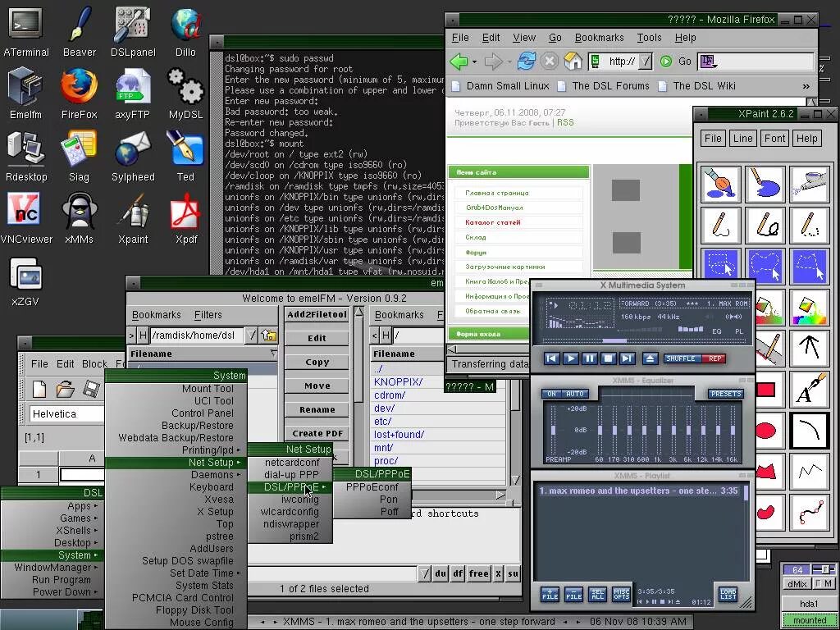Reload page in Firefox toolbar
Image resolution: width=840 pixels, height=630 pixels.
526,62
